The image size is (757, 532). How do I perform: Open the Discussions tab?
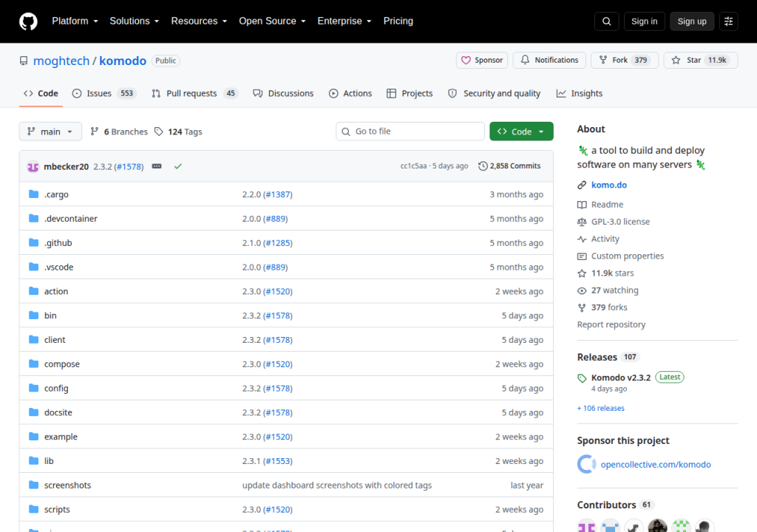(x=283, y=94)
